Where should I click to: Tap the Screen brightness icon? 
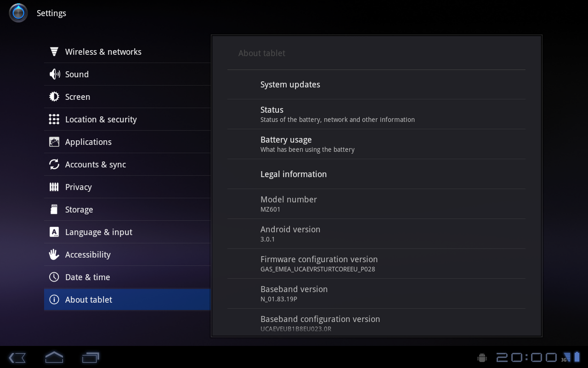[x=54, y=97]
